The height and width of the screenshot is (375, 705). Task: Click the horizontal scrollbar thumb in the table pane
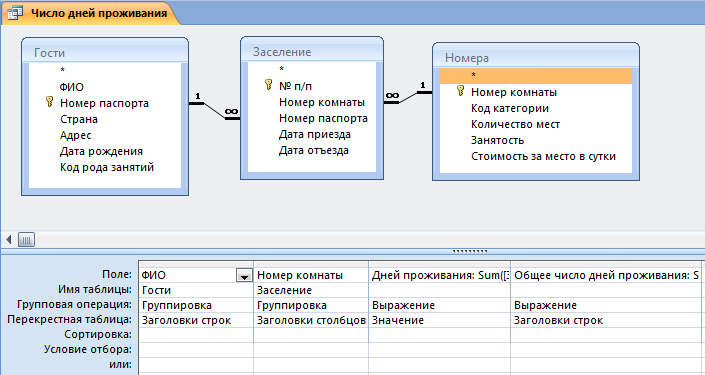point(27,240)
